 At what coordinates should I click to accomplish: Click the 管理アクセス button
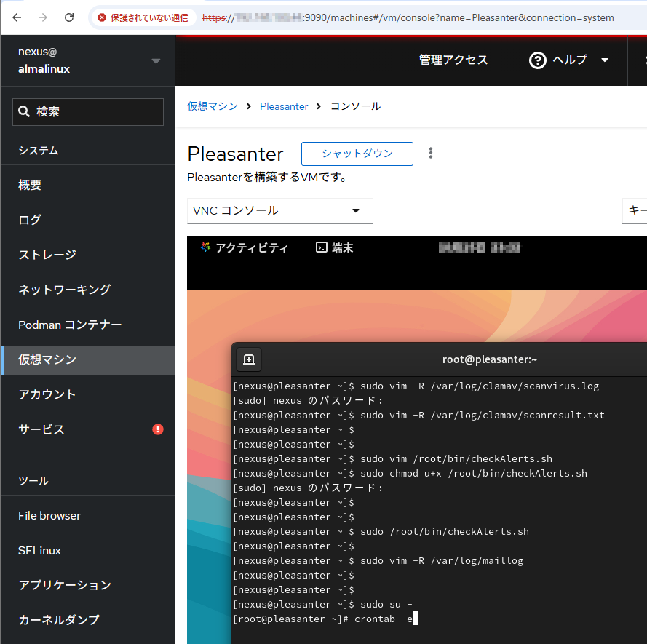[453, 60]
